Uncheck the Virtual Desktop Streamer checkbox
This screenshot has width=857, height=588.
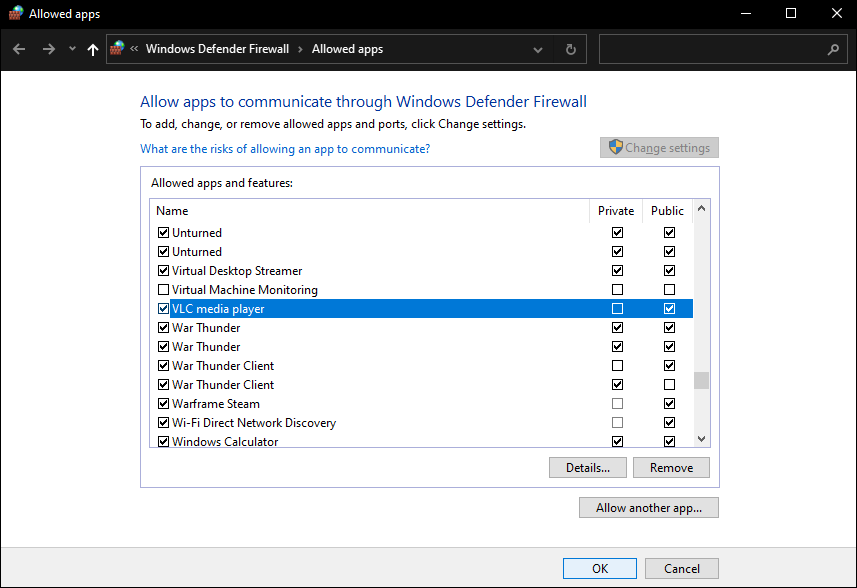coord(164,271)
